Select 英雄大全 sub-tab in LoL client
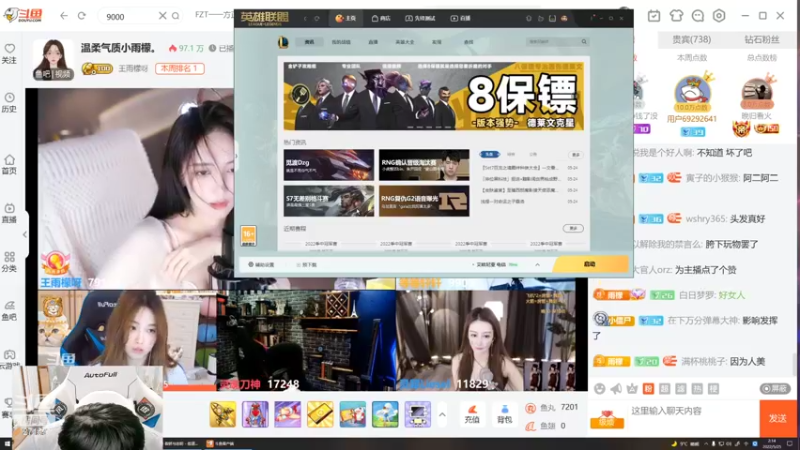This screenshot has height=450, width=800. tap(405, 42)
